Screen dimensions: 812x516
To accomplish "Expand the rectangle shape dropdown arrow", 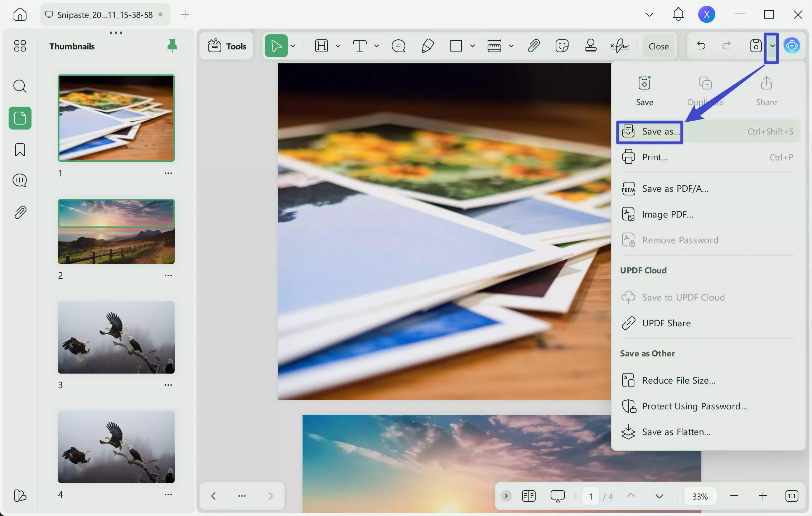I will (472, 46).
